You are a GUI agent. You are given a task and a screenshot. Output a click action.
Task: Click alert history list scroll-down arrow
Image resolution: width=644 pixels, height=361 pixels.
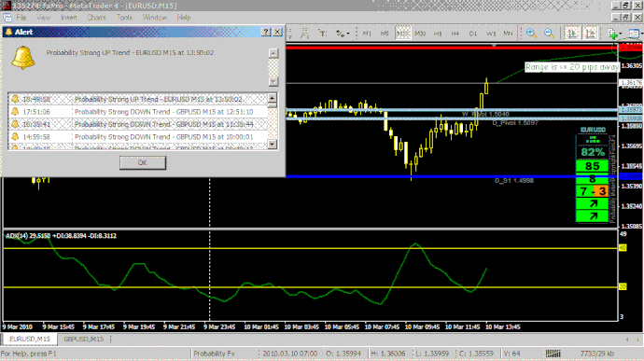[272, 145]
